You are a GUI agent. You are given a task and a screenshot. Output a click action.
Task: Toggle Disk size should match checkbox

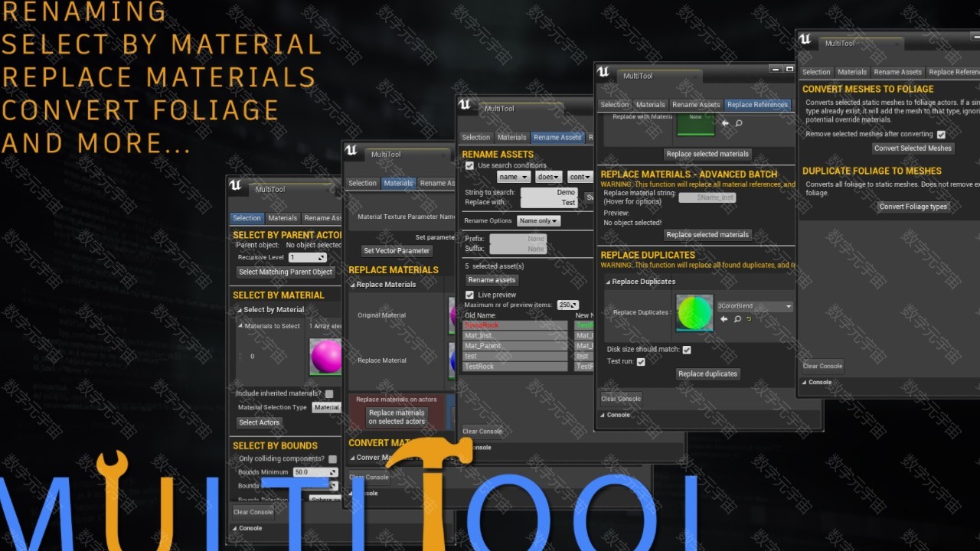click(687, 350)
